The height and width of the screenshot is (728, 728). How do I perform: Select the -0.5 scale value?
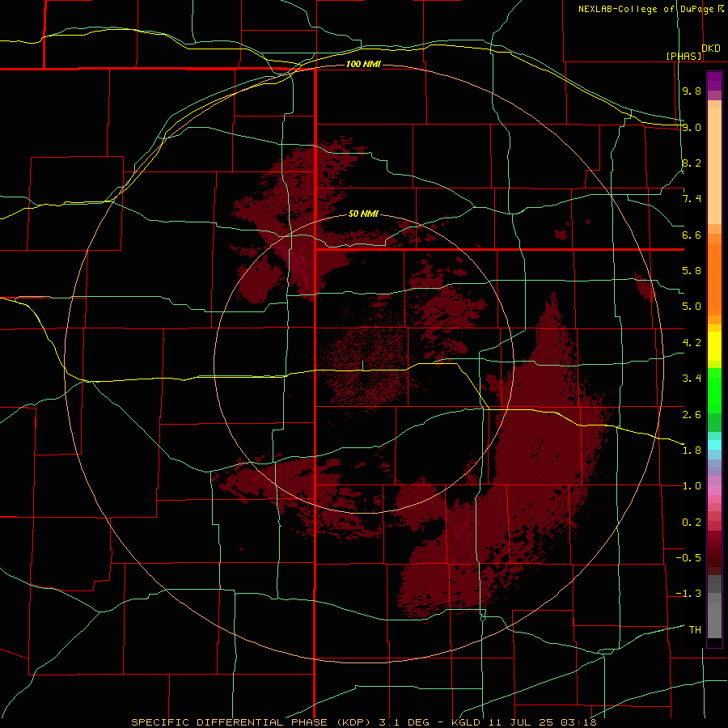coord(688,557)
